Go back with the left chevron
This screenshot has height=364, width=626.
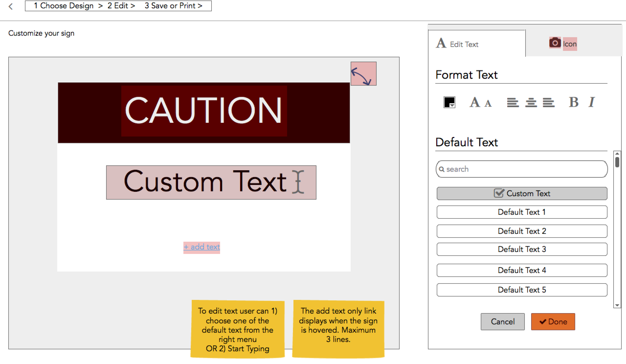[11, 7]
